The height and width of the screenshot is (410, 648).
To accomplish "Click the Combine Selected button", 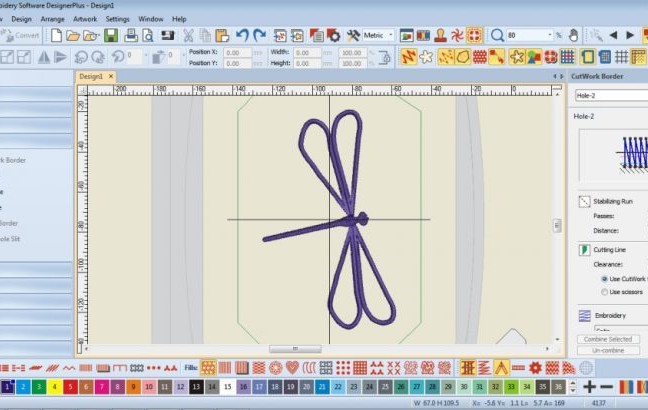I will pyautogui.click(x=608, y=339).
